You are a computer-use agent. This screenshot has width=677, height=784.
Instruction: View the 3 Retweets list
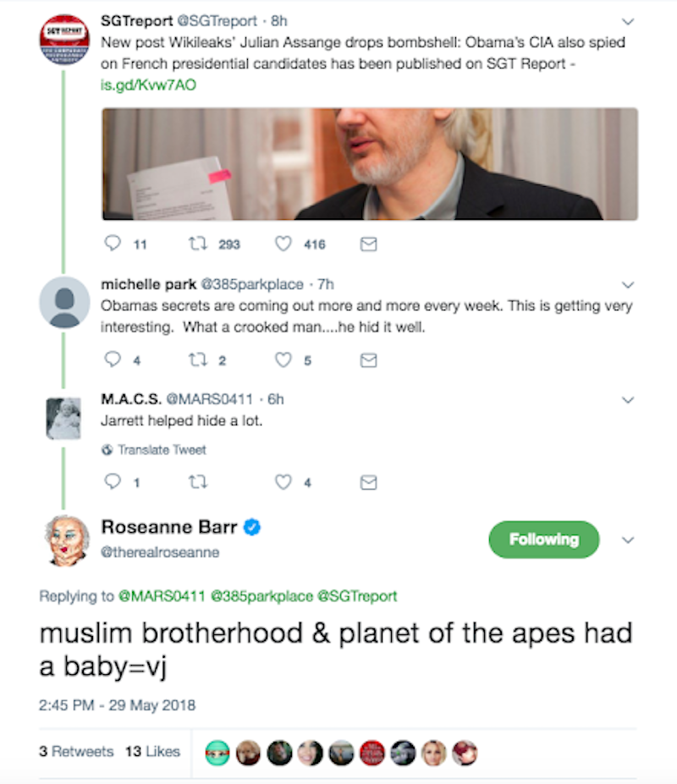point(76,752)
